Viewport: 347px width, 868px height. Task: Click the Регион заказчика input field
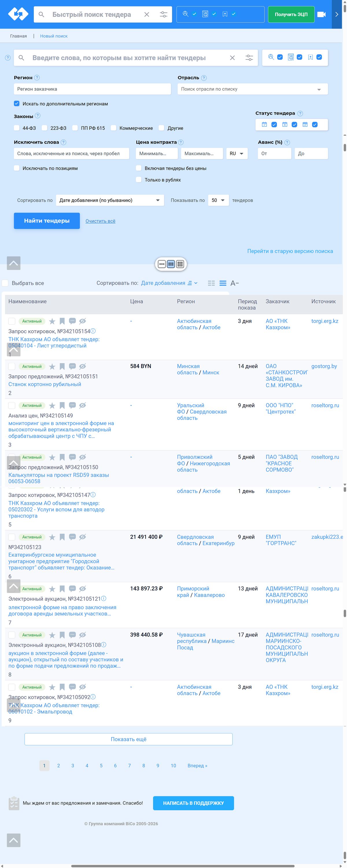(x=92, y=89)
